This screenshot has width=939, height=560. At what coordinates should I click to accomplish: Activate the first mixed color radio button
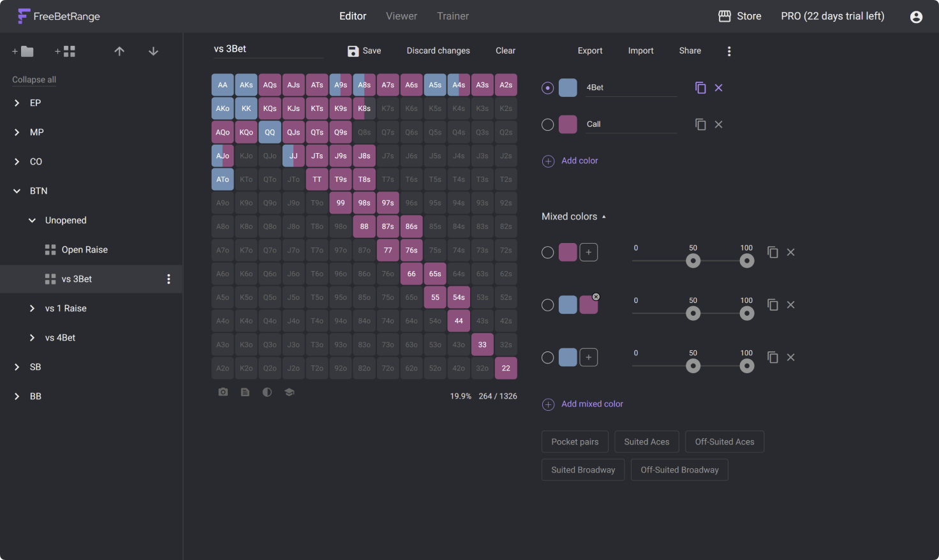pos(547,252)
